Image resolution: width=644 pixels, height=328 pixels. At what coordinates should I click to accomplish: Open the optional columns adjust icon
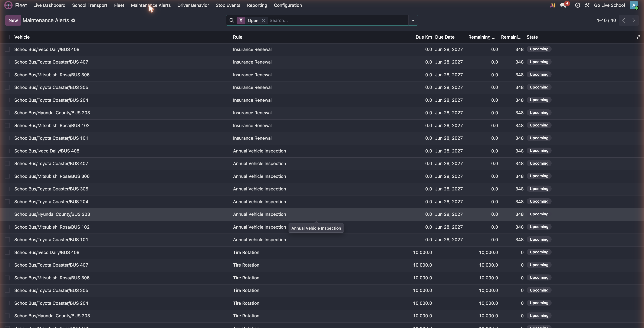(638, 37)
